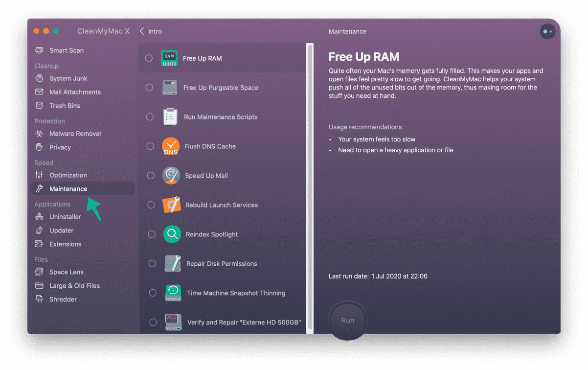Click the Space Lens icon
588x370 pixels.
click(40, 272)
